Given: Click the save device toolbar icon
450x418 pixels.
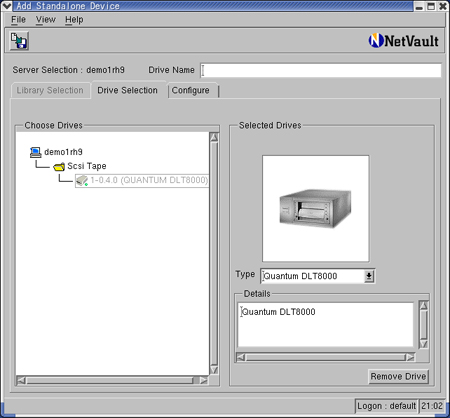Looking at the screenshot, I should pos(19,41).
